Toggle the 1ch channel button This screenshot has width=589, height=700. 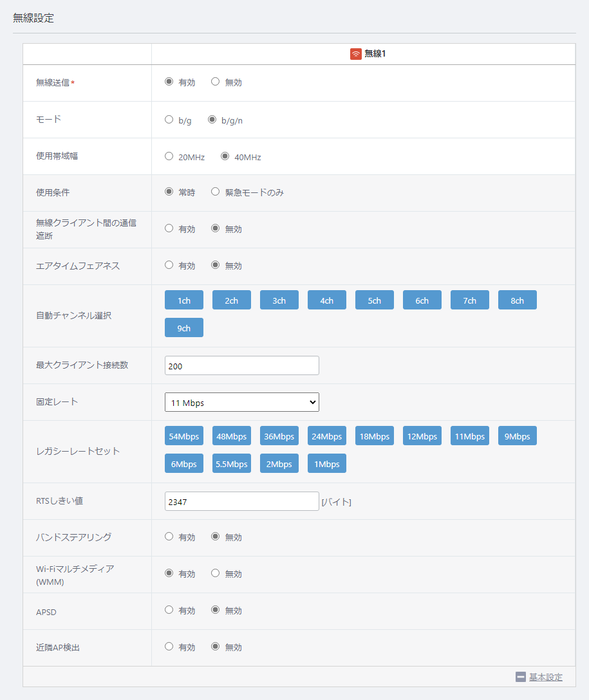(x=184, y=300)
